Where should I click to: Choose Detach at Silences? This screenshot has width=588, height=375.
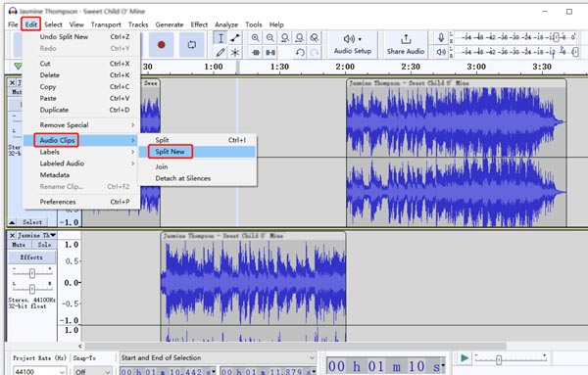coord(197,178)
